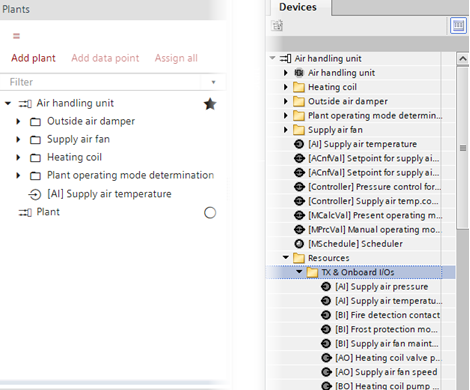Open the red hamburger menu in Plants
Viewport: 470px width, 390px height.
click(x=16, y=36)
